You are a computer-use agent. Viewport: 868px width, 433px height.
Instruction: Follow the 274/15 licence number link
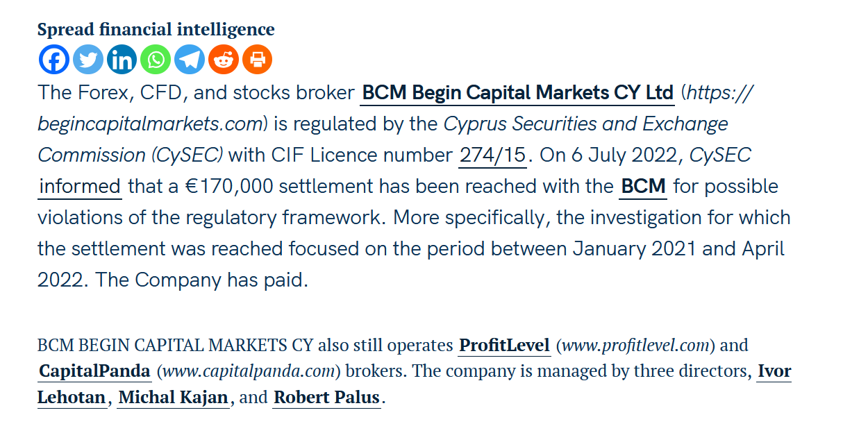tap(492, 155)
